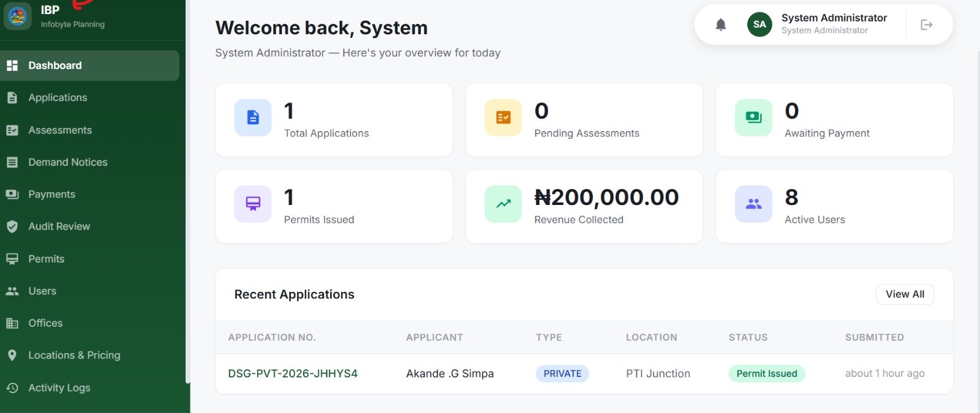980x413 pixels.
Task: Click the Welcome back, System heading
Action: point(322,28)
